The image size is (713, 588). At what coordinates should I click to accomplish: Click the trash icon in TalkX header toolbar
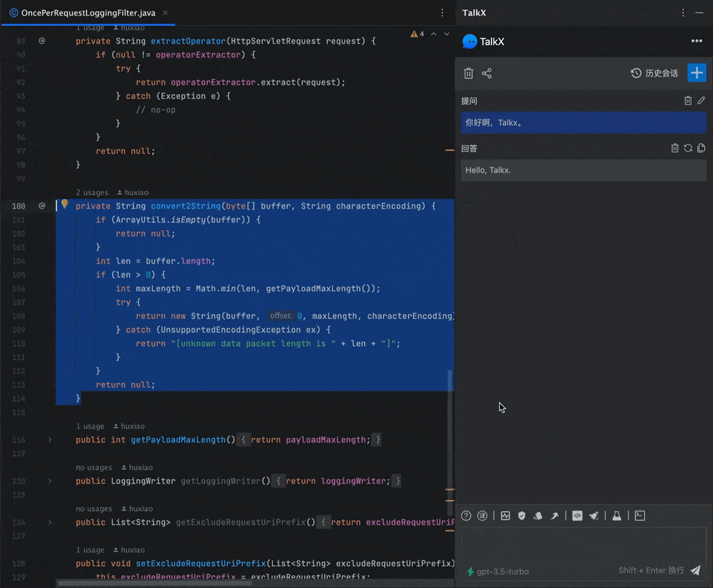[x=468, y=73]
